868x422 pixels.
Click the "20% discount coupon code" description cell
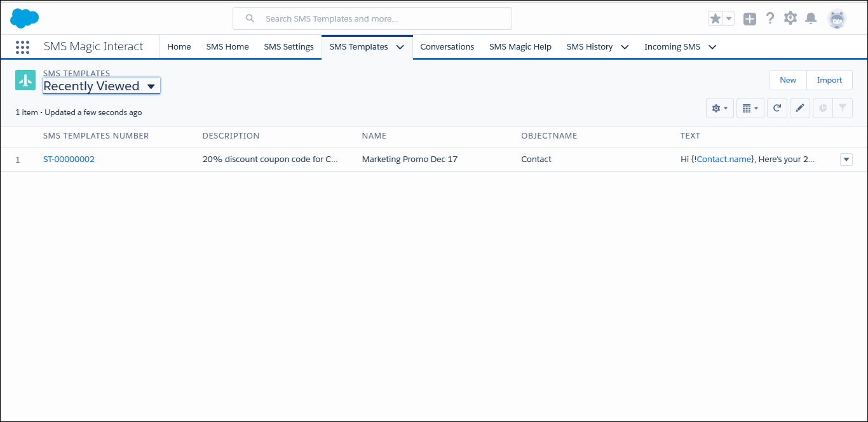(x=270, y=160)
